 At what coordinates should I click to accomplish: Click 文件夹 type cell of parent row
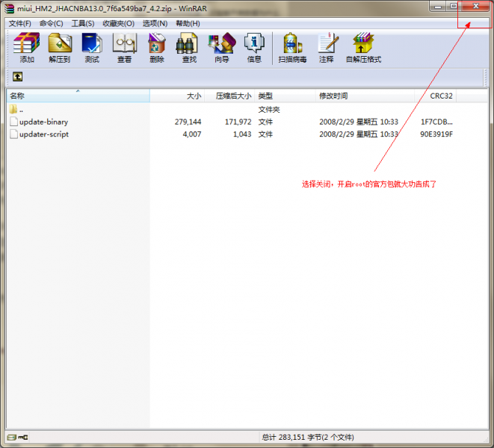click(x=269, y=110)
